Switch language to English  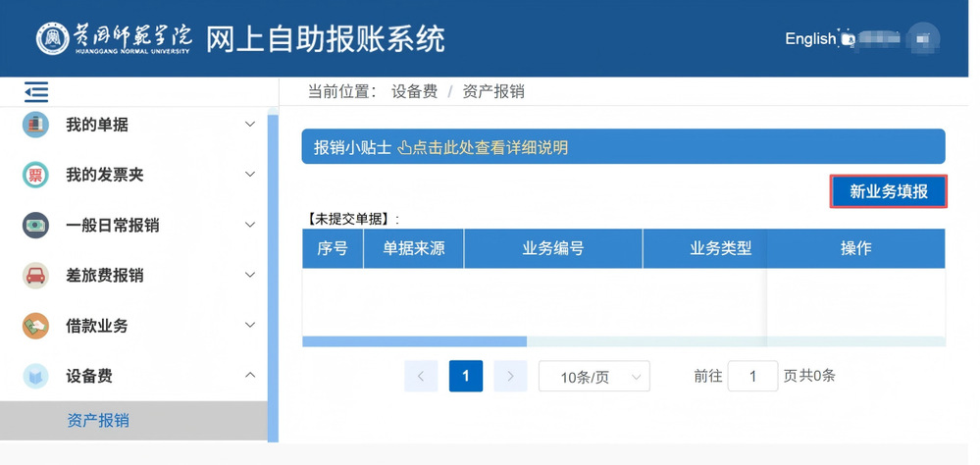tap(809, 38)
